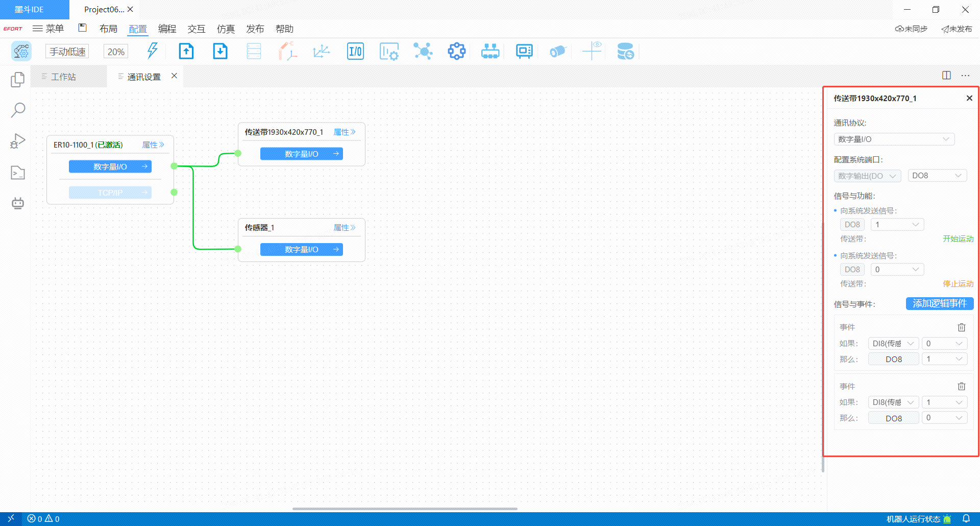Open the 编程 menu

click(x=167, y=29)
